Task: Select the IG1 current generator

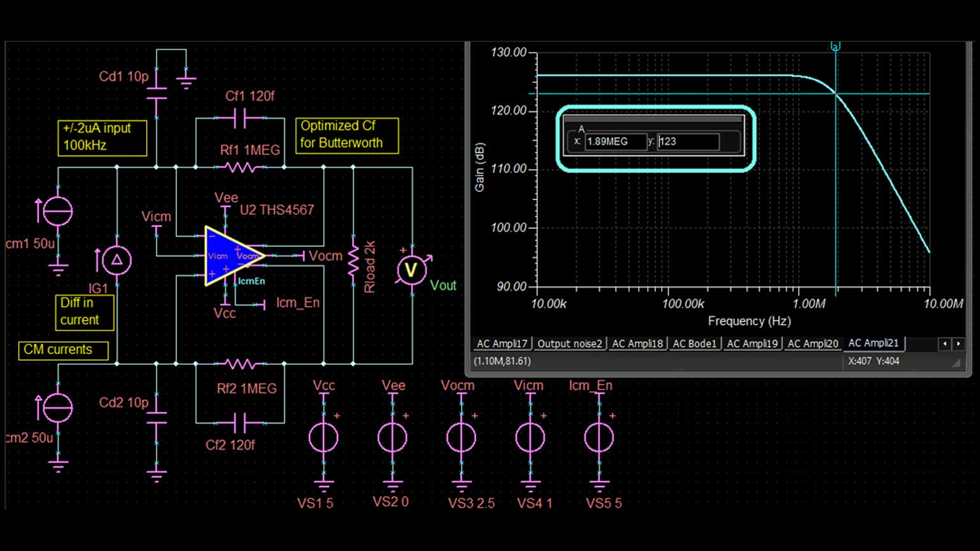Action: point(117,260)
